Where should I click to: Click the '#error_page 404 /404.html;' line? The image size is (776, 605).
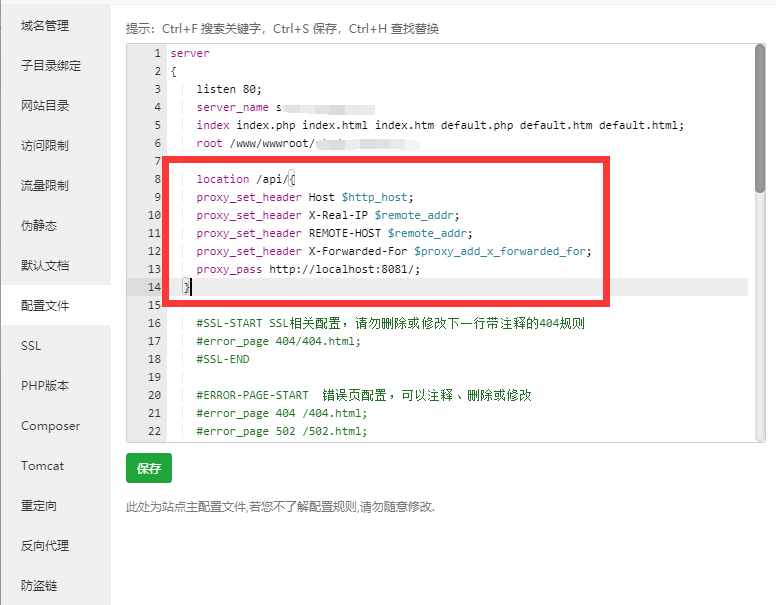point(282,413)
